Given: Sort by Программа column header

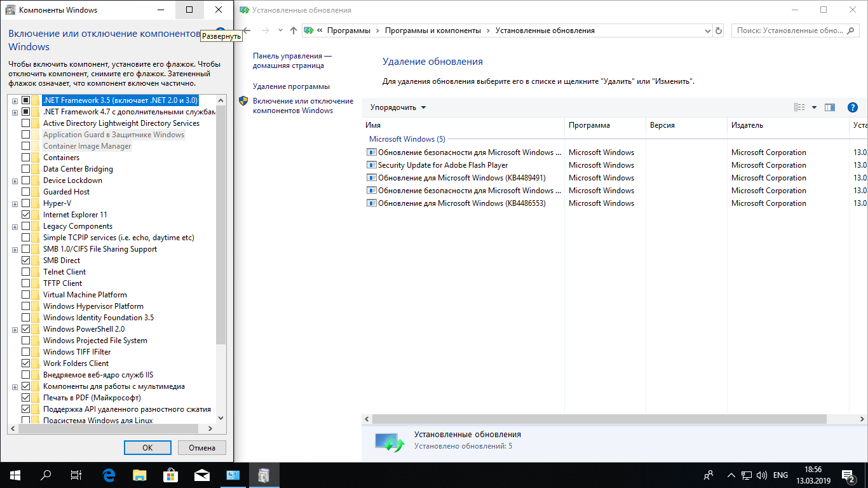Looking at the screenshot, I should pyautogui.click(x=605, y=125).
